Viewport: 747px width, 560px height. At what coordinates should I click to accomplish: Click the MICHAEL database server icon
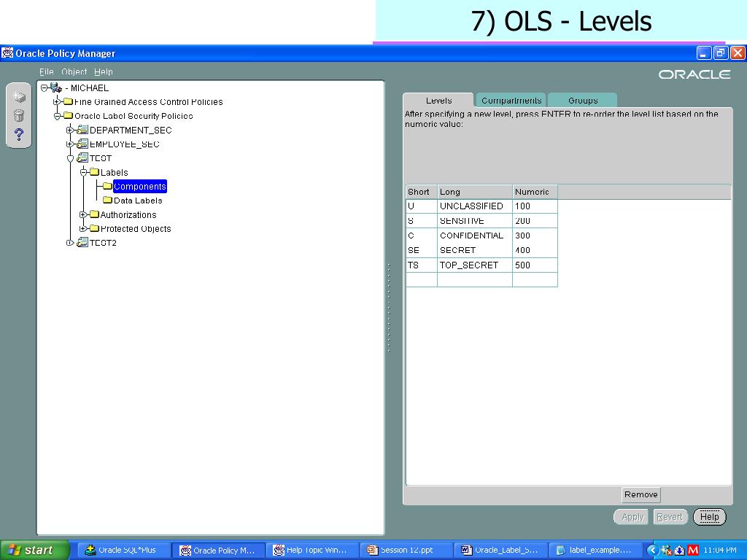[x=56, y=87]
